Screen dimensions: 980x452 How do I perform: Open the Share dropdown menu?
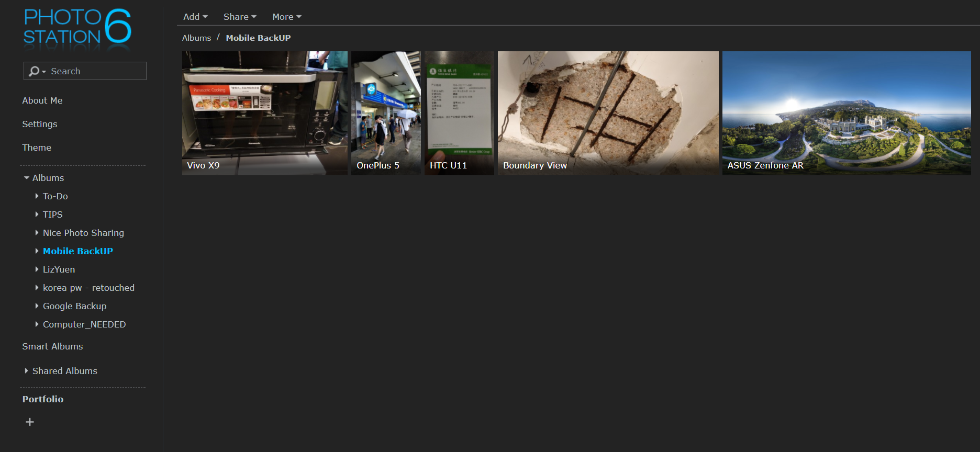[x=240, y=17]
